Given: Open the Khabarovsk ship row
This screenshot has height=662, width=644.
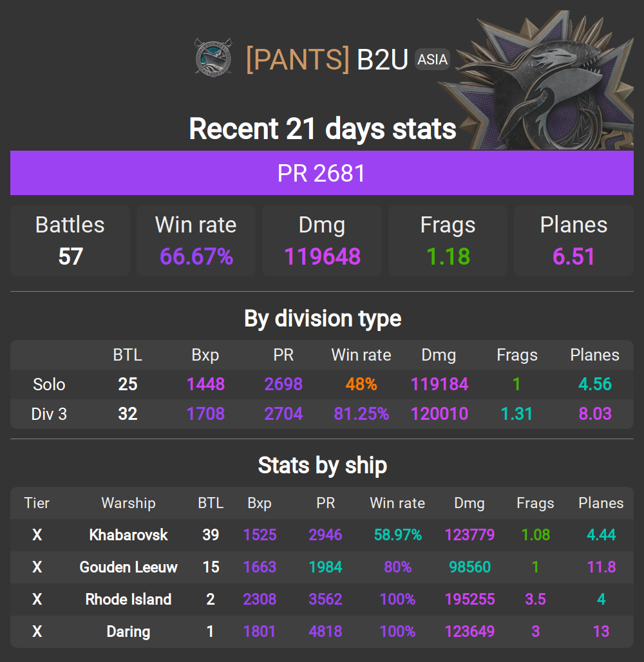Looking at the screenshot, I should pyautogui.click(x=128, y=534).
